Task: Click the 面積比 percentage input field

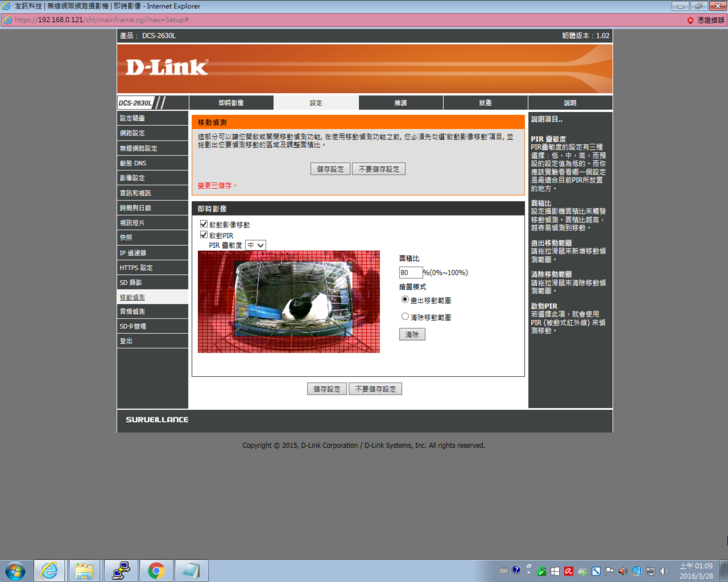Action: pyautogui.click(x=410, y=272)
